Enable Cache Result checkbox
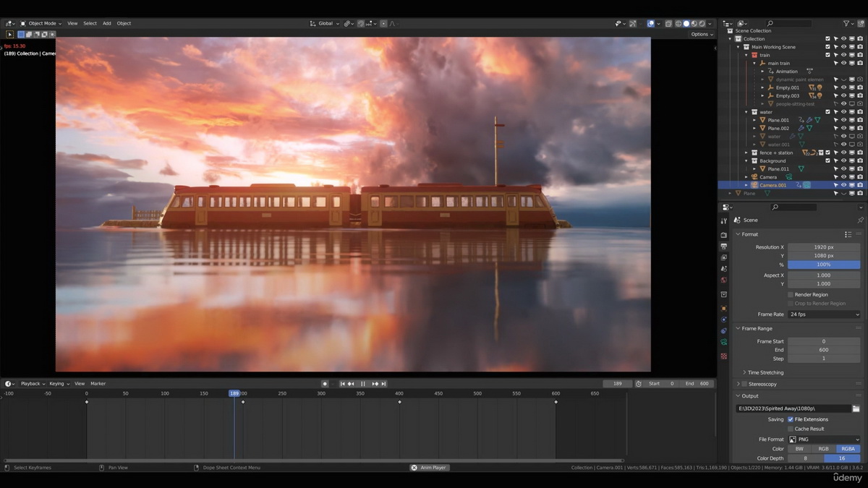 (791, 429)
